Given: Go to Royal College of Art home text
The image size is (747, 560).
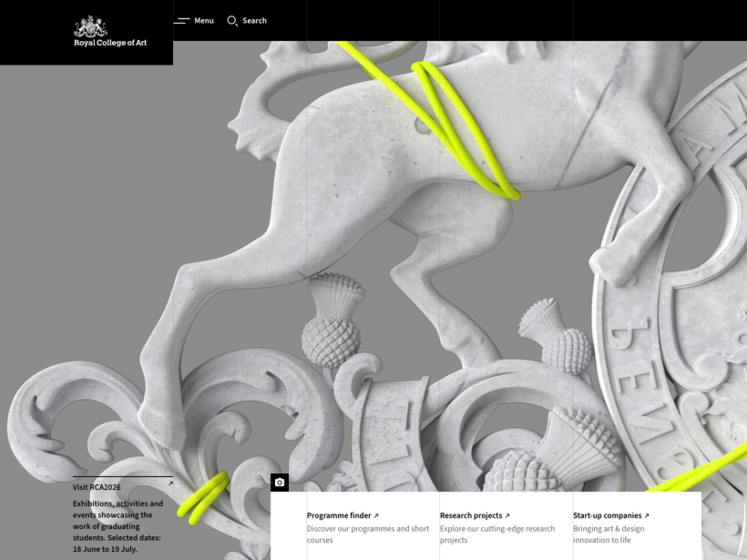Looking at the screenshot, I should coord(110,43).
